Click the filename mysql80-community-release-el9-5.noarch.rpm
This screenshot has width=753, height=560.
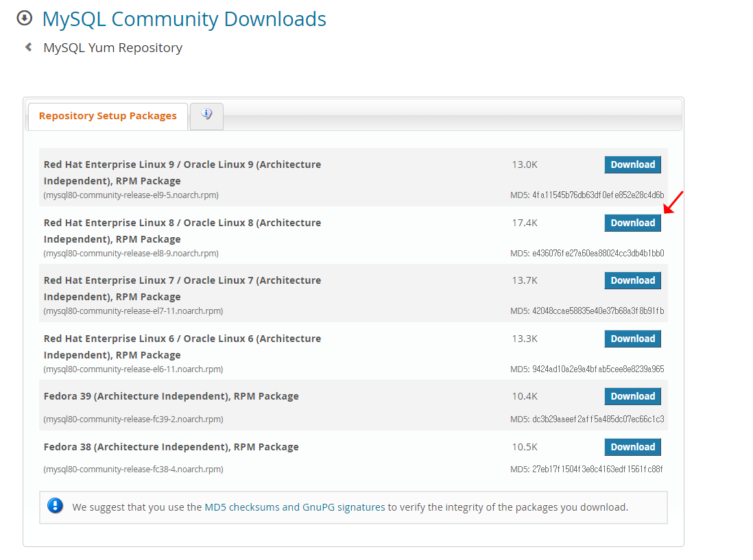tap(131, 195)
